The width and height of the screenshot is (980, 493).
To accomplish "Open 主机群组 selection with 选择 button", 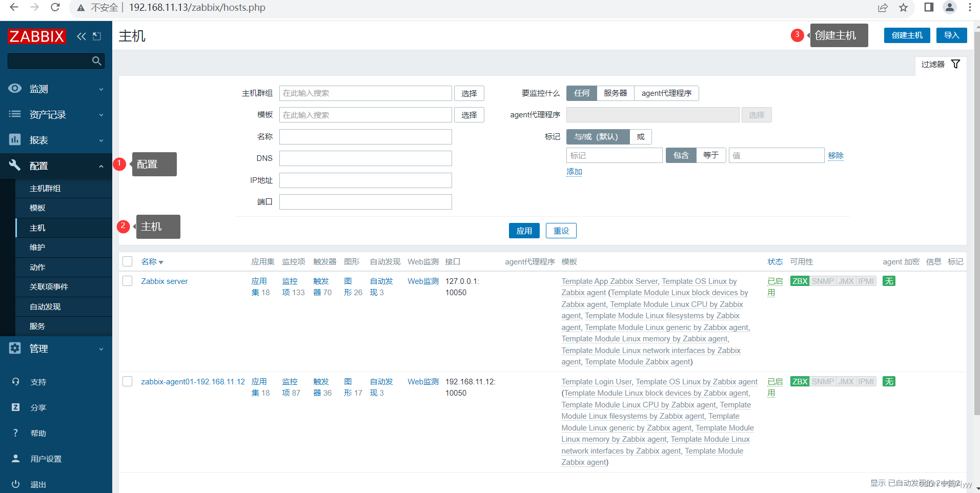I will point(469,93).
